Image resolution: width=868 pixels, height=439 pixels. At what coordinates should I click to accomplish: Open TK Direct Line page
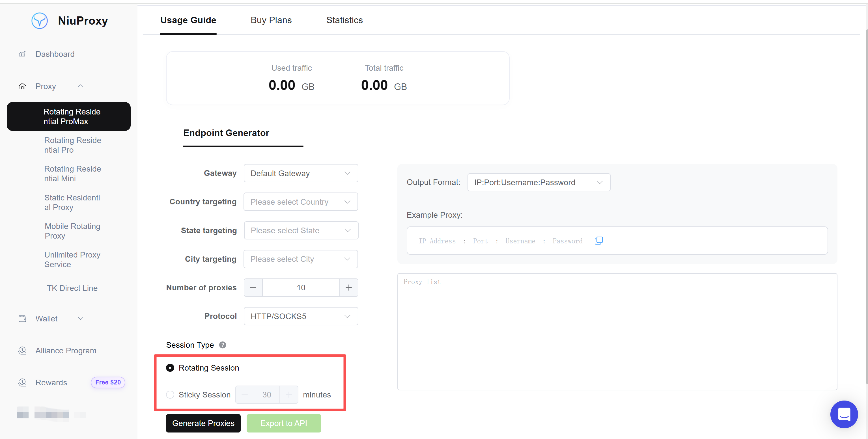click(x=72, y=288)
